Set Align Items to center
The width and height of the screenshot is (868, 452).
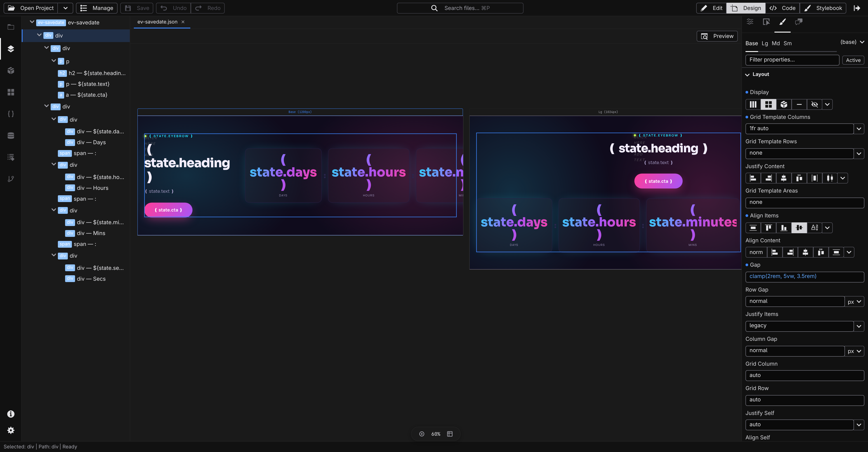(799, 228)
